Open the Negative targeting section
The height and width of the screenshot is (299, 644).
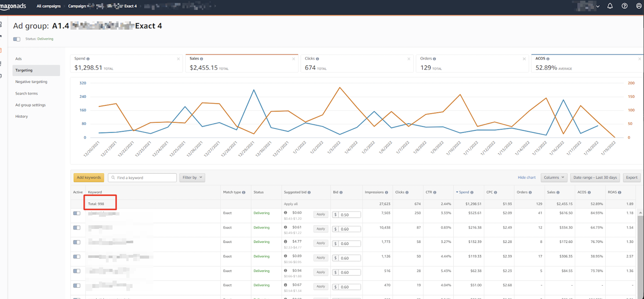[x=31, y=82]
